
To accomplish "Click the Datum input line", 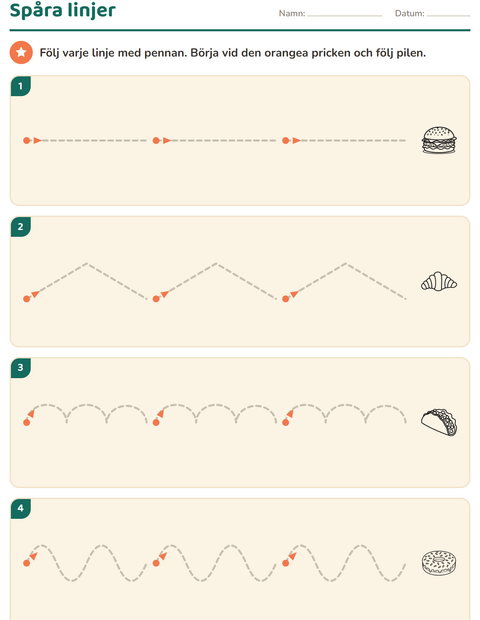I will [x=448, y=15].
